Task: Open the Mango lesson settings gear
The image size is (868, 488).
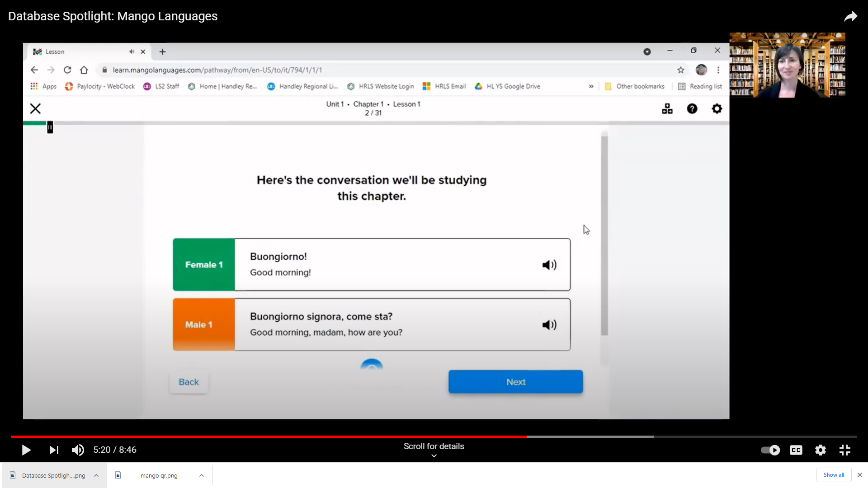Action: pyautogui.click(x=717, y=109)
